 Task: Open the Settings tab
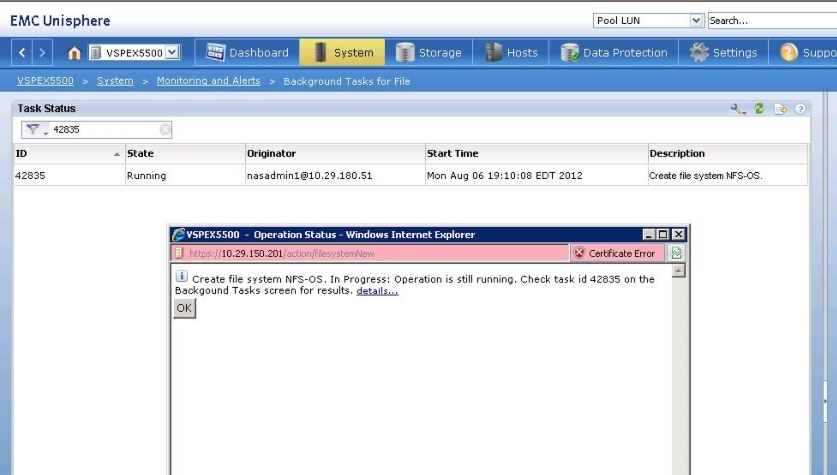[723, 52]
